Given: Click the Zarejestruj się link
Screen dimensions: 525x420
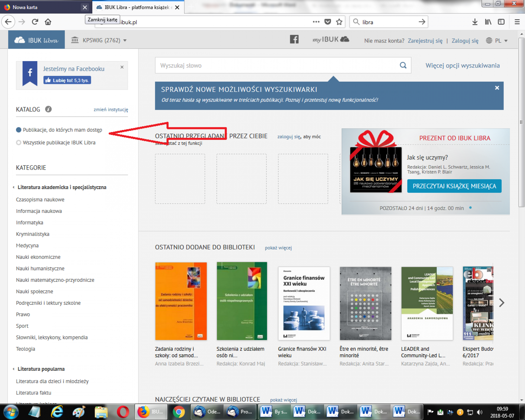Looking at the screenshot, I should 425,41.
